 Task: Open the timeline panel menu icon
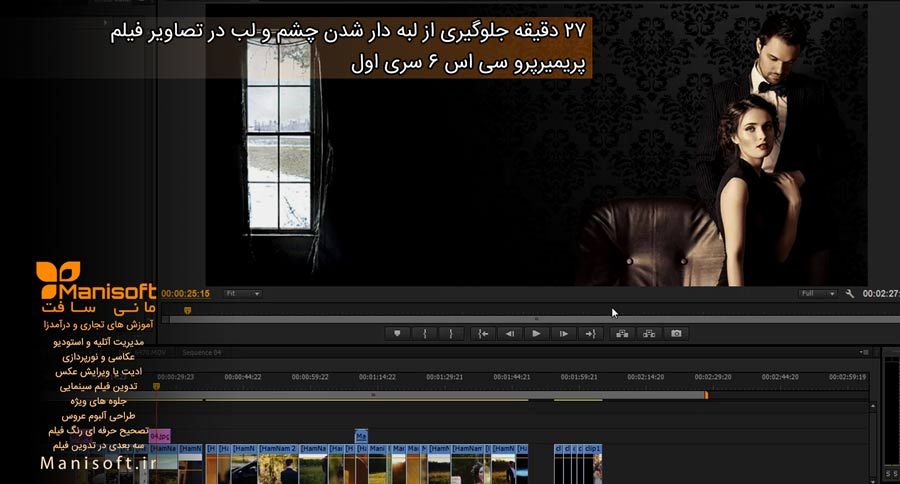[x=864, y=352]
